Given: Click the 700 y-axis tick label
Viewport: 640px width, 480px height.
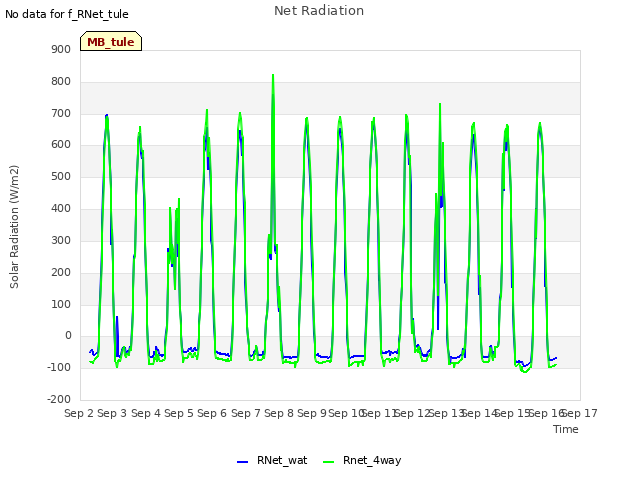Looking at the screenshot, I should [x=61, y=113].
